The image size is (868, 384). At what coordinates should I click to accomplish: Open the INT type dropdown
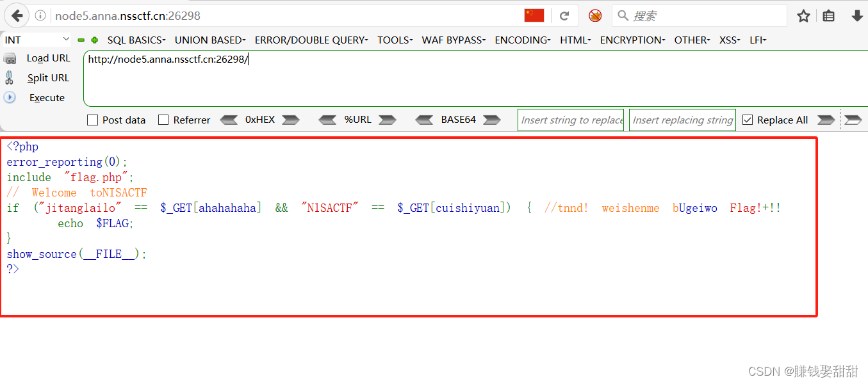[x=36, y=40]
